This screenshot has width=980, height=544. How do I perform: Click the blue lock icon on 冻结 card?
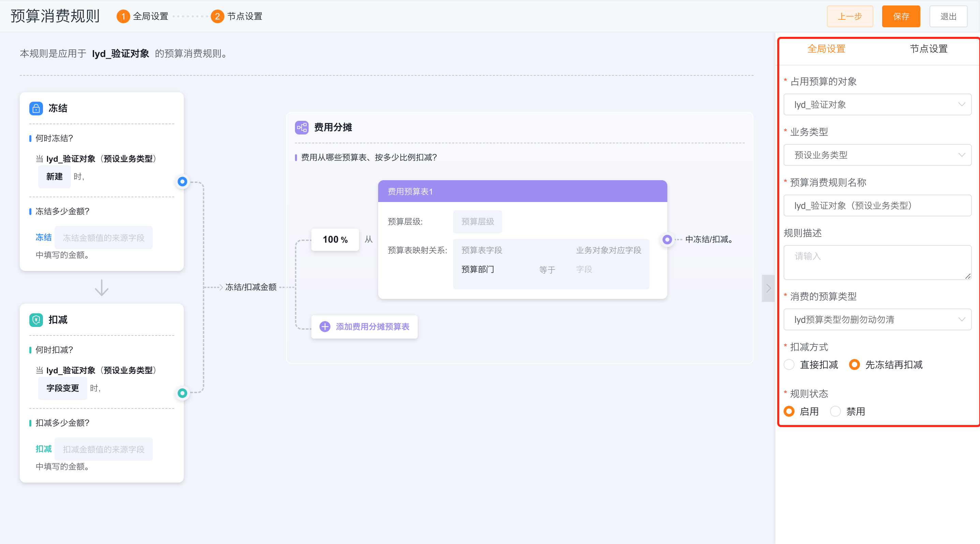(36, 109)
